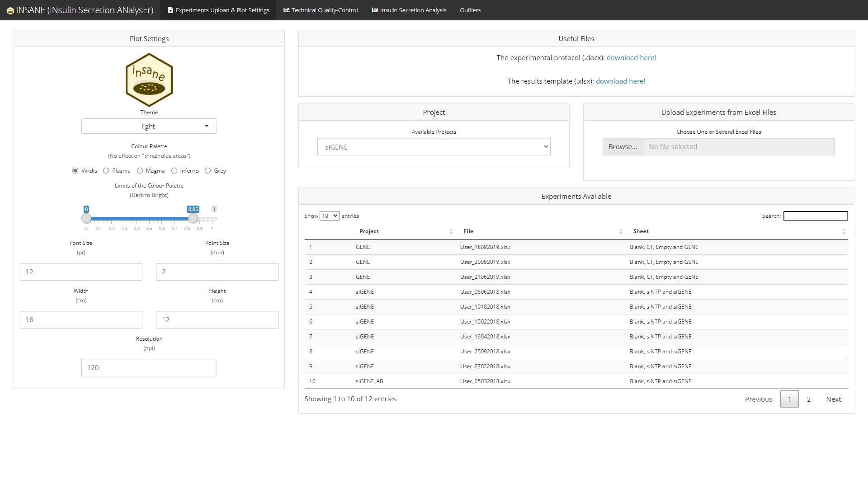This screenshot has width=868, height=488.
Task: Select the Plasma colour palette
Action: (106, 171)
